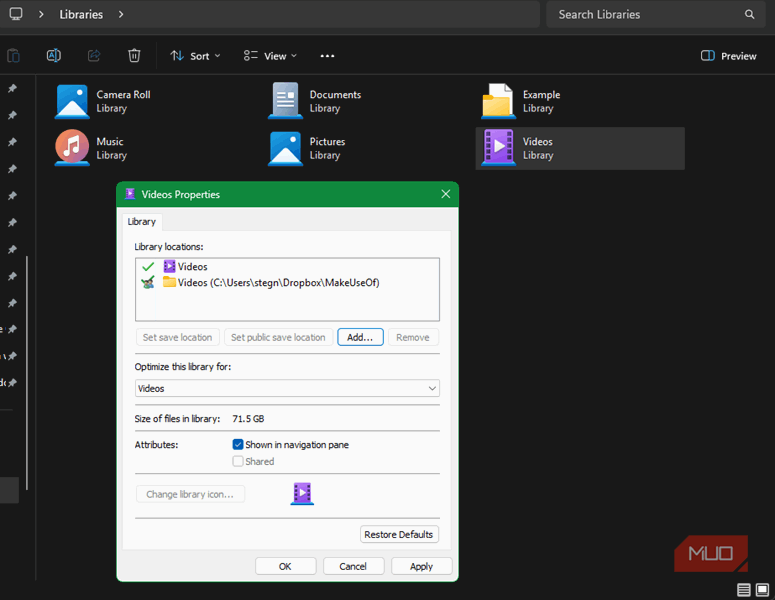Click the Remove button
This screenshot has height=600, width=775.
coord(413,337)
